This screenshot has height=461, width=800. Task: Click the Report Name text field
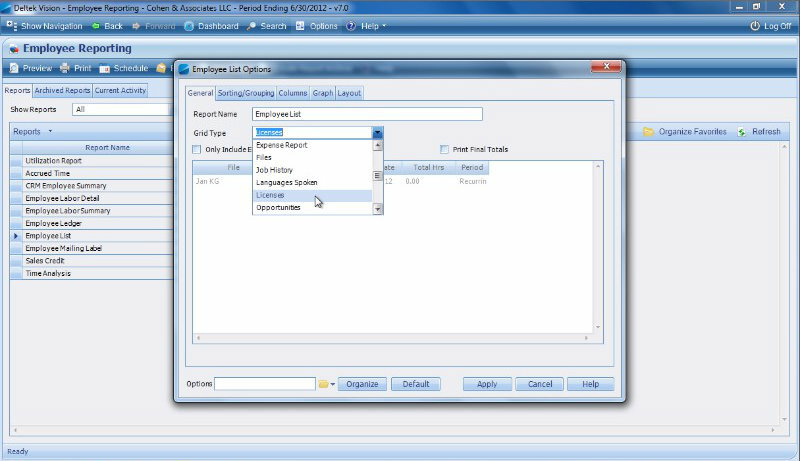point(366,115)
